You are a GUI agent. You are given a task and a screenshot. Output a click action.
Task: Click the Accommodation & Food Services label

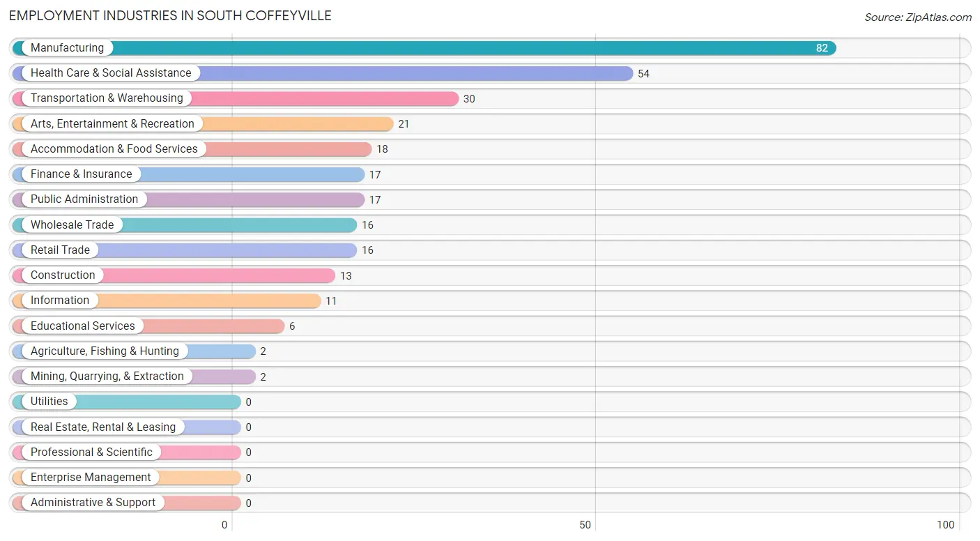point(114,149)
